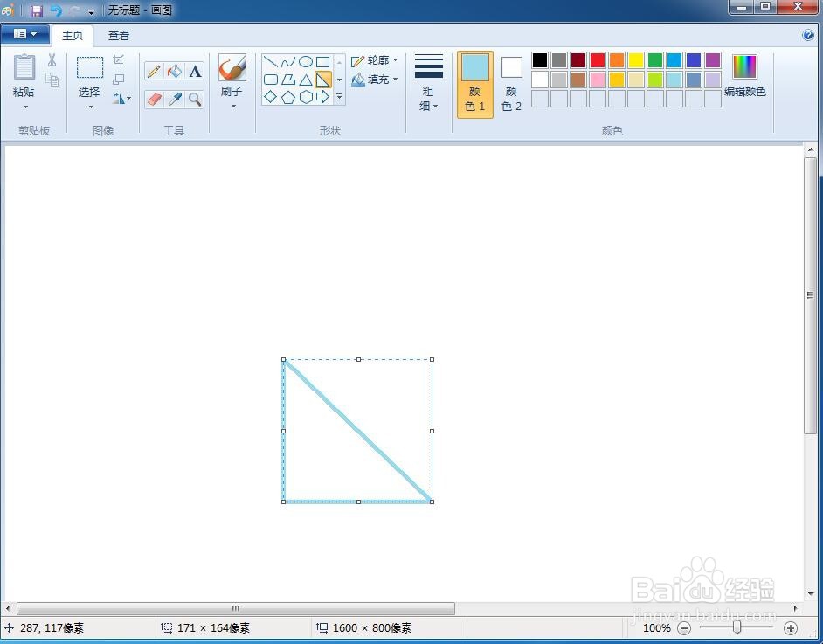The height and width of the screenshot is (644, 823).
Task: Open the Fill dropdown
Action: (375, 80)
